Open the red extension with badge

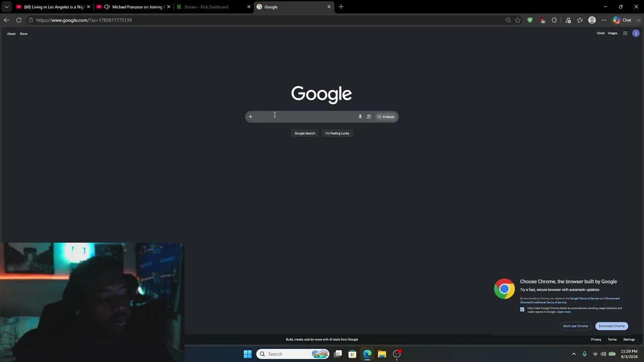point(542,20)
